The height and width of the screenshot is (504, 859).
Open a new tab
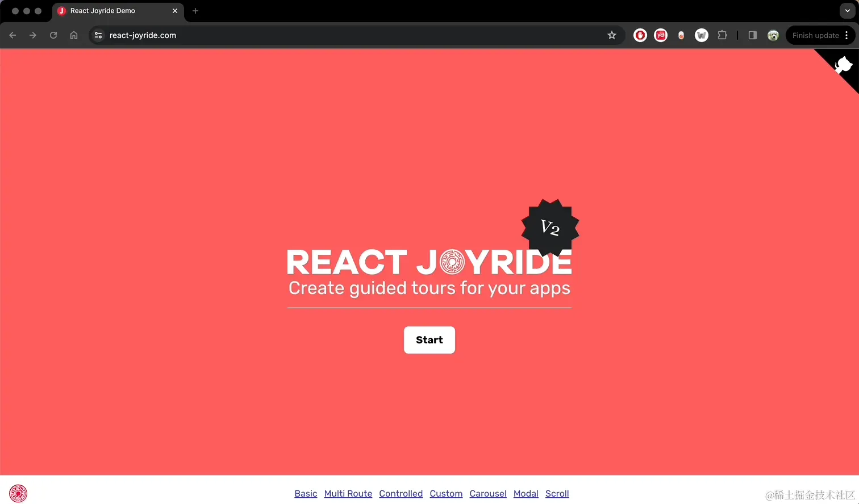pos(195,11)
